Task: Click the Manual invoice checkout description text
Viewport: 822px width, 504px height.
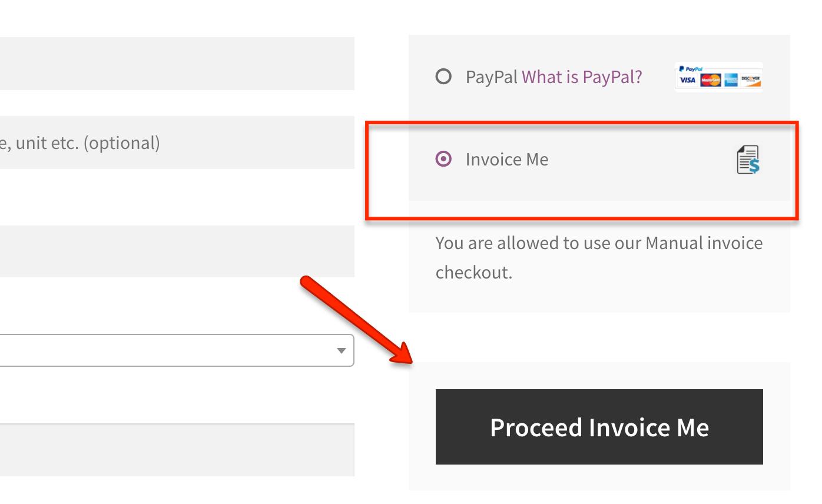Action: click(x=598, y=257)
